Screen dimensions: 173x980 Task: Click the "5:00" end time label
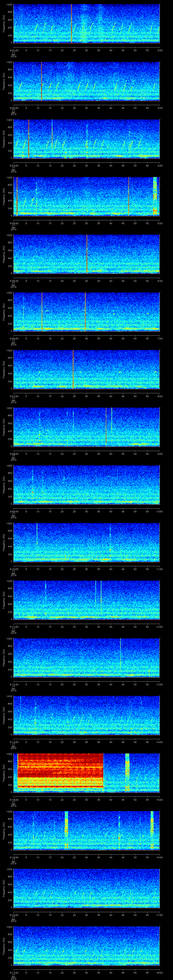pos(160,223)
